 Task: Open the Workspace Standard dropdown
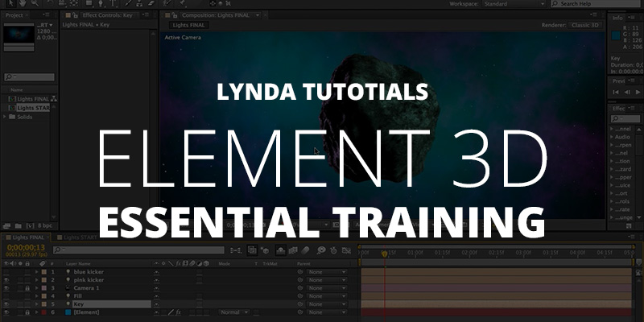(x=514, y=4)
